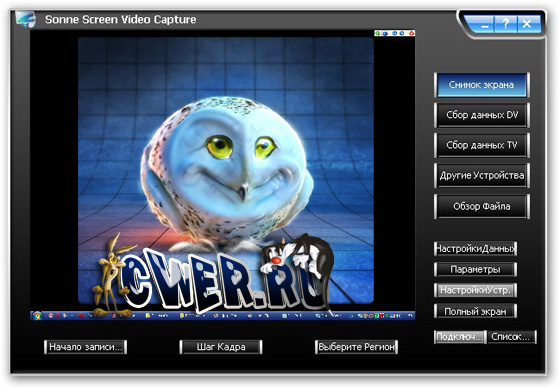This screenshot has height=389, width=560.
Task: Select Сбор данных DV
Action: tap(481, 115)
